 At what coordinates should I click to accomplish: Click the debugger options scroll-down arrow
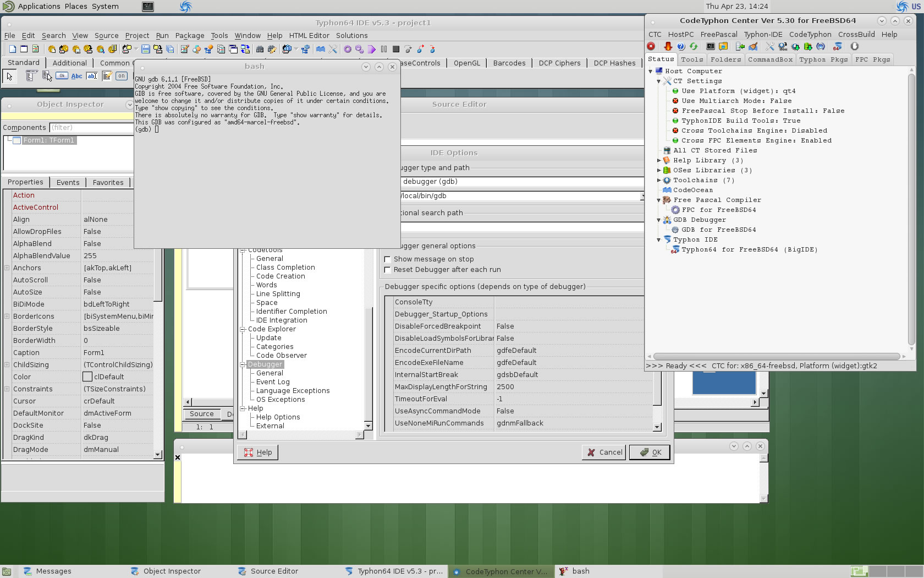tap(657, 427)
